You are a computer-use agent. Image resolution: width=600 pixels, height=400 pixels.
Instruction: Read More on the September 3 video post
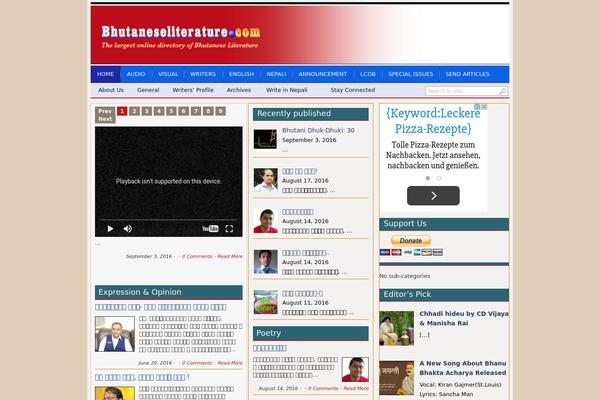coord(230,256)
